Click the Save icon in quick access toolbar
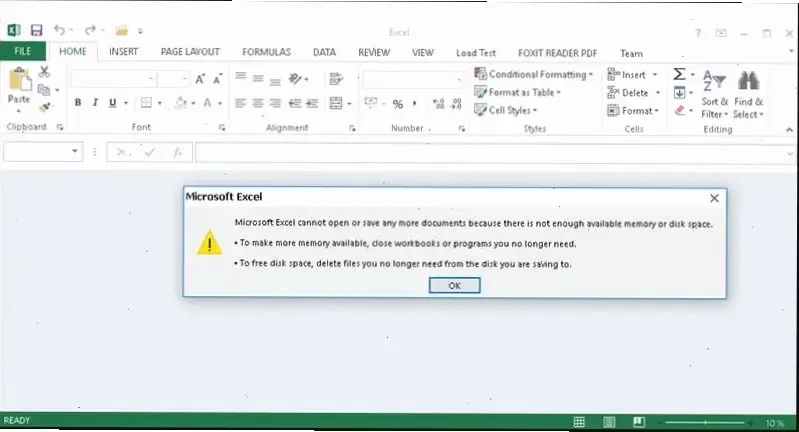Image resolution: width=799 pixels, height=432 pixels. coord(36,31)
